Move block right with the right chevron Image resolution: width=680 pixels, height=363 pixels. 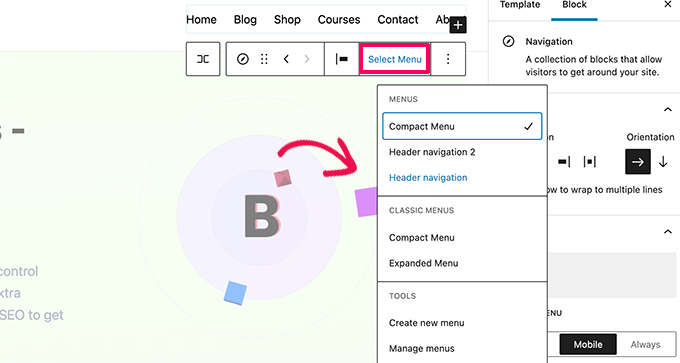click(307, 59)
